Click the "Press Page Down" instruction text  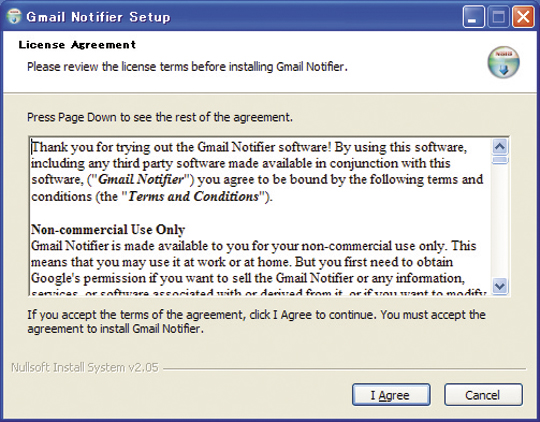pyautogui.click(x=160, y=117)
